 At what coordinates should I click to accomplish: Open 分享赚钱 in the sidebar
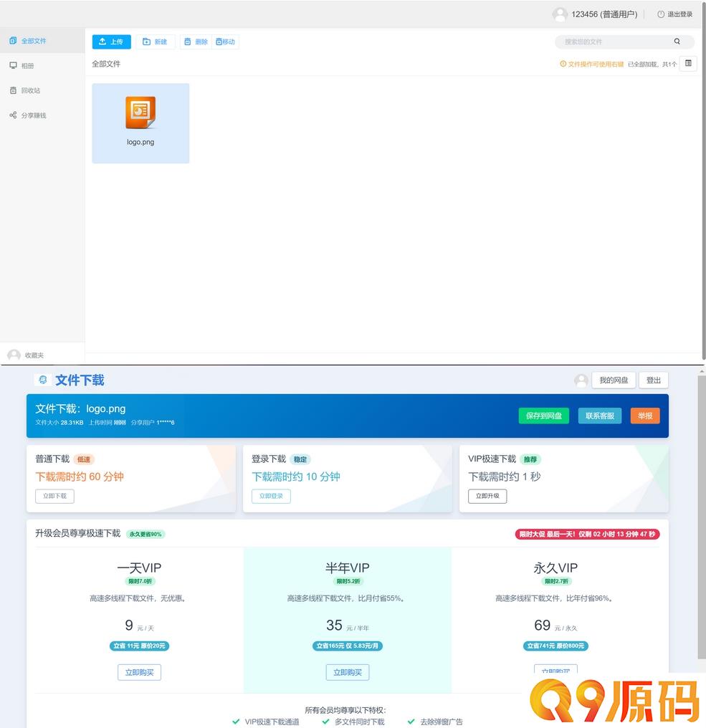pyautogui.click(x=42, y=115)
